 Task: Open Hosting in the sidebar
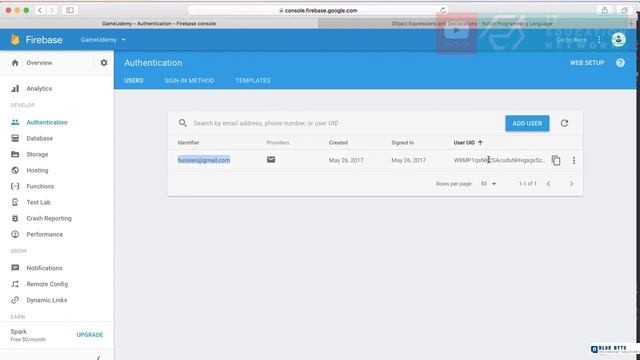[37, 170]
